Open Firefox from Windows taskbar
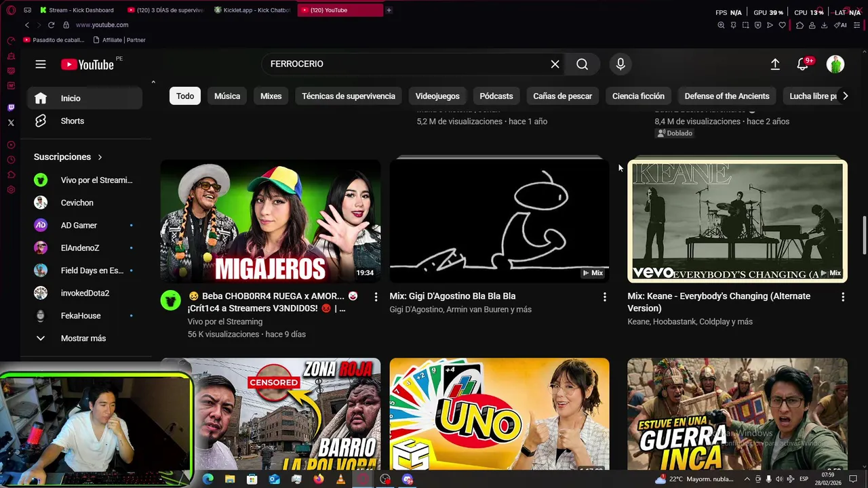868x488 pixels. pos(318,479)
